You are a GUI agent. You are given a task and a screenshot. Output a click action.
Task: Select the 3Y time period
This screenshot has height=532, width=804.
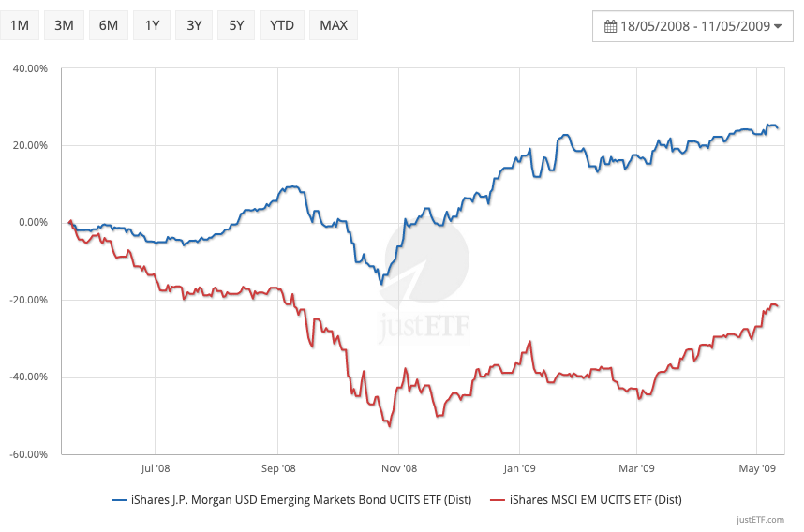(194, 25)
